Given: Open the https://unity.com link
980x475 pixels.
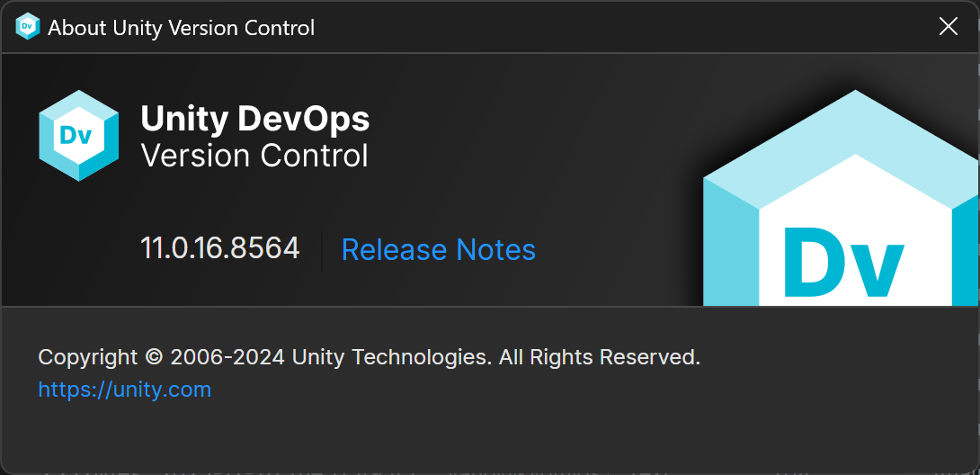Looking at the screenshot, I should pyautogui.click(x=125, y=390).
